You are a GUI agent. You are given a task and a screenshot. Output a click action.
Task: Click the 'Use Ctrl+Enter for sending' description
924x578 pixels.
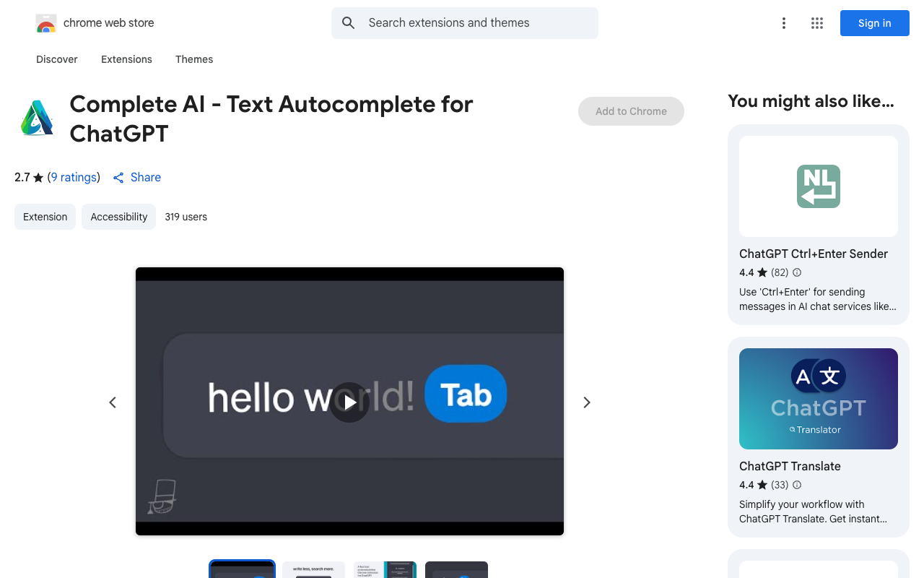click(x=818, y=299)
